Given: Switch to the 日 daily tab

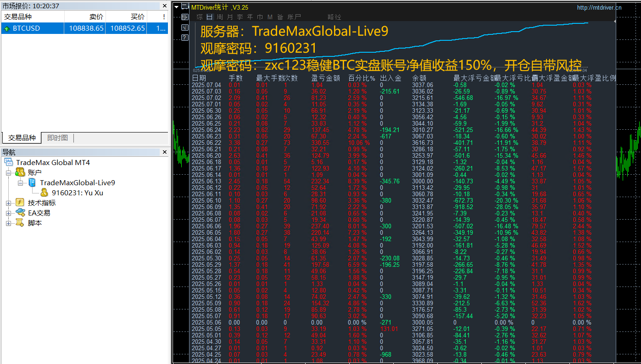Looking at the screenshot, I should pos(210,17).
